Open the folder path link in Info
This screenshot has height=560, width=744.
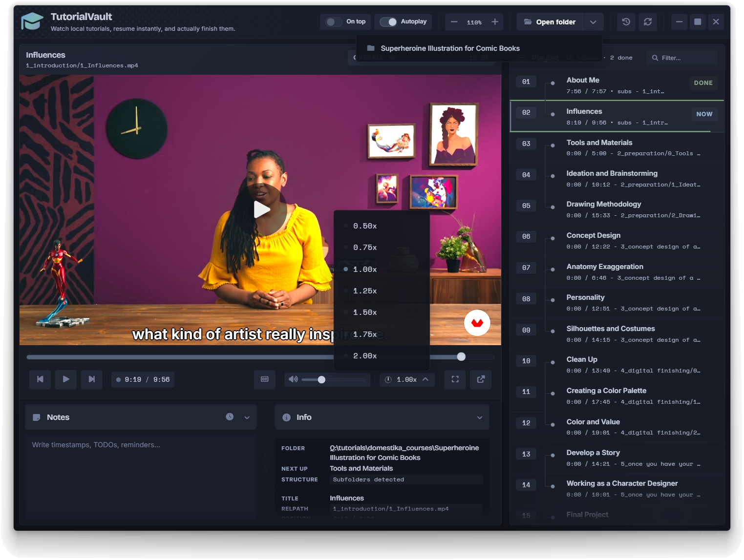click(x=404, y=453)
